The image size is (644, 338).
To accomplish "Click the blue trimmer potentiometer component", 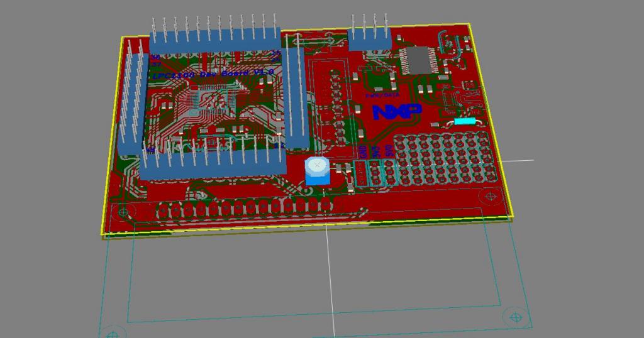I will (x=317, y=171).
